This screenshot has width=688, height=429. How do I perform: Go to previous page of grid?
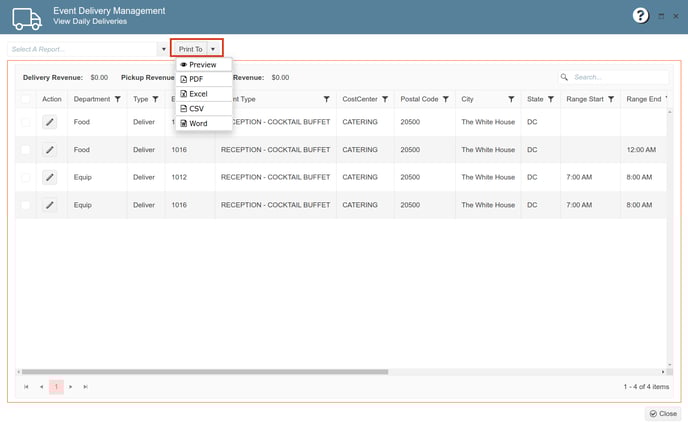point(41,387)
